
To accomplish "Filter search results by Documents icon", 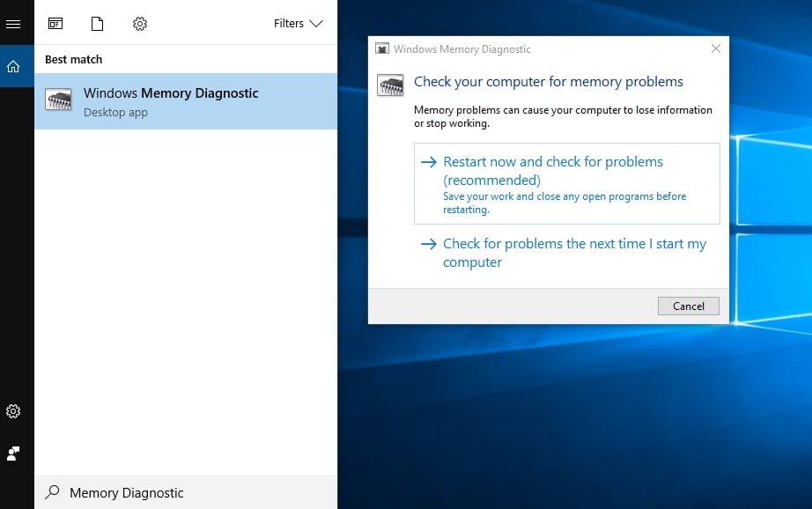I will [98, 24].
